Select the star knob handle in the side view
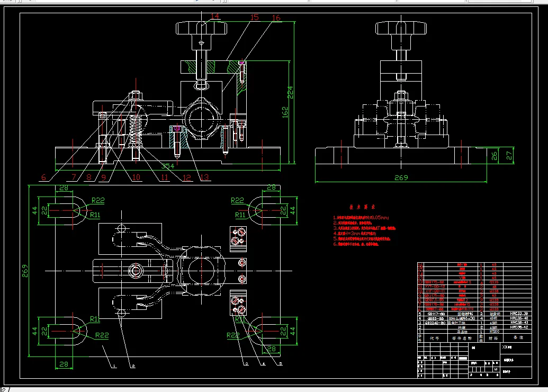This screenshot has height=392, width=548. (x=401, y=28)
